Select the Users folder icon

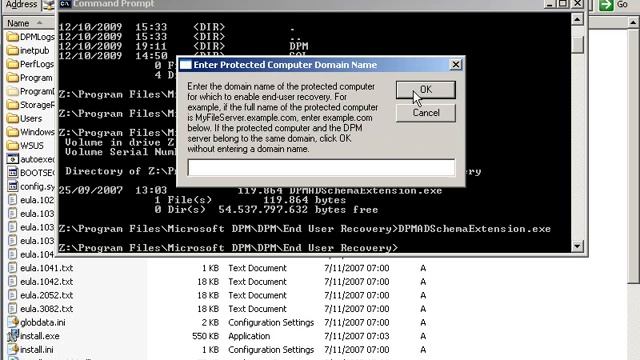tap(13, 118)
